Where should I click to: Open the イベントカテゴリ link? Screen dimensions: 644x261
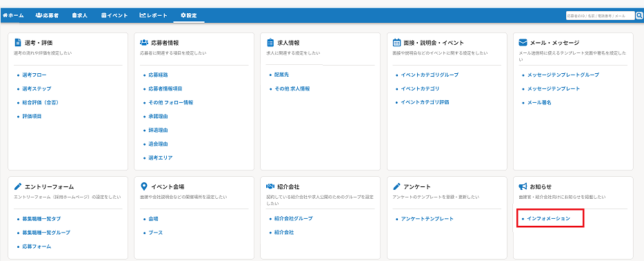[x=420, y=89]
